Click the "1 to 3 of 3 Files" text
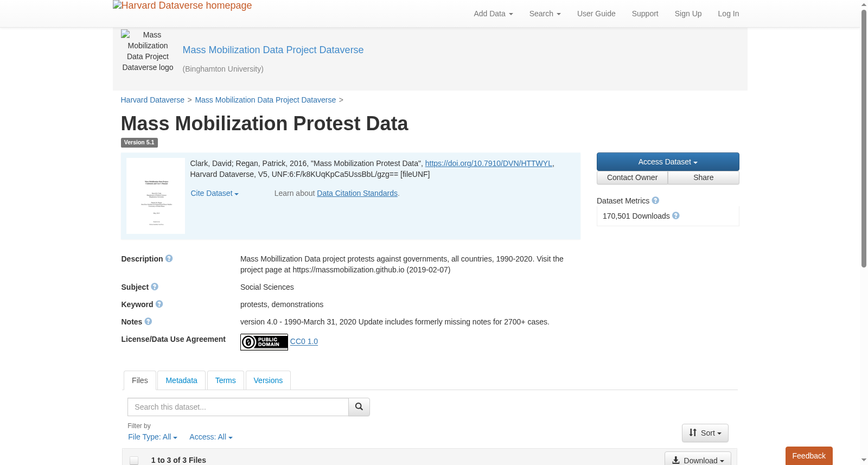The image size is (868, 465). pyautogui.click(x=178, y=460)
